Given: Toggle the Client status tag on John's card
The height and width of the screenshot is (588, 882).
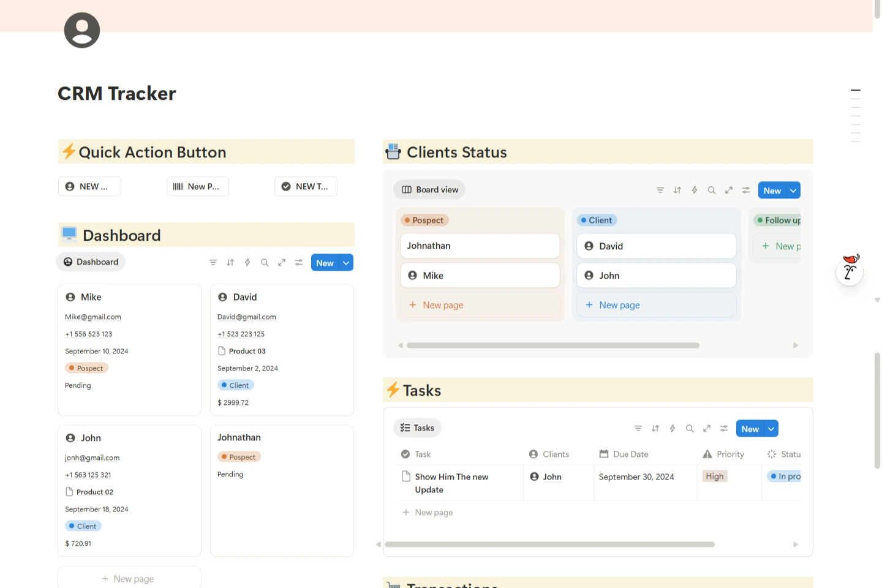Looking at the screenshot, I should click(x=83, y=526).
